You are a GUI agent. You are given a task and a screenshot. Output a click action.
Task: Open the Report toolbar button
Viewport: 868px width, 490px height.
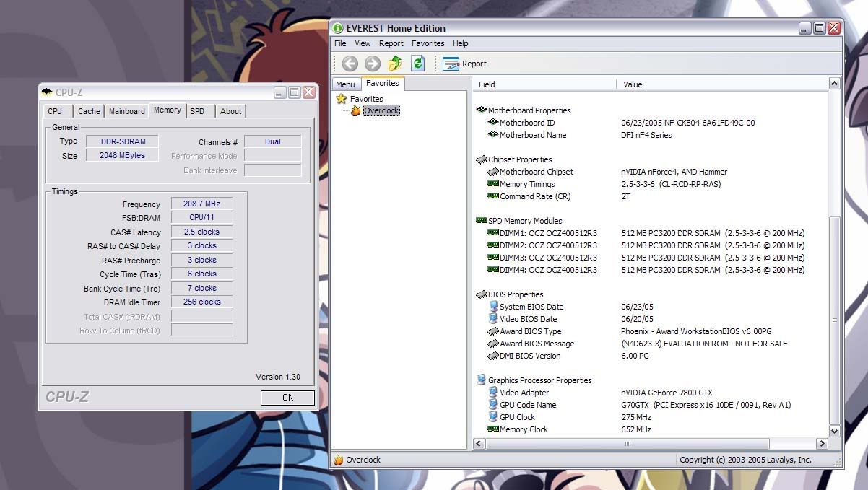point(465,64)
